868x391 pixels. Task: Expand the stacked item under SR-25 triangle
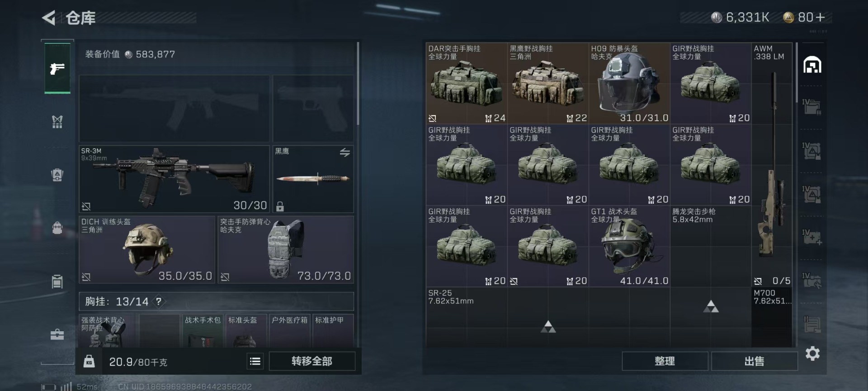(x=548, y=327)
